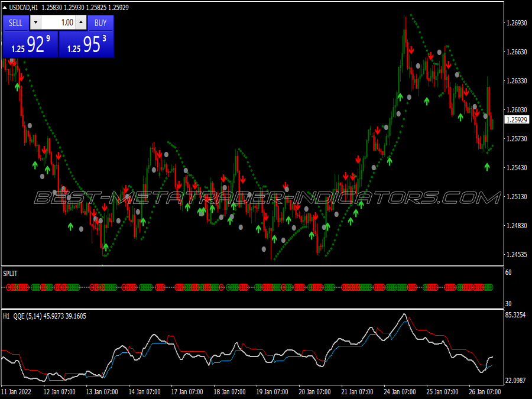Click the sell price tile 1.25 92
The image size is (532, 399).
click(31, 44)
